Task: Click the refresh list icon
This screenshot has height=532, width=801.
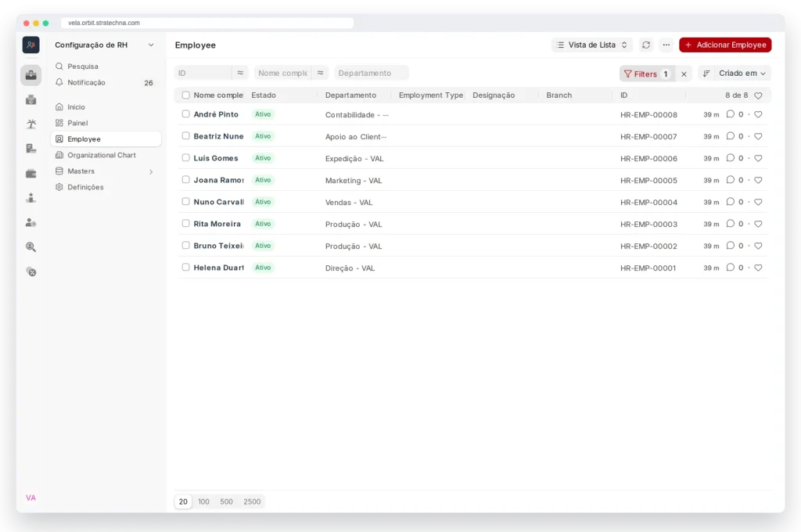Action: pos(645,45)
